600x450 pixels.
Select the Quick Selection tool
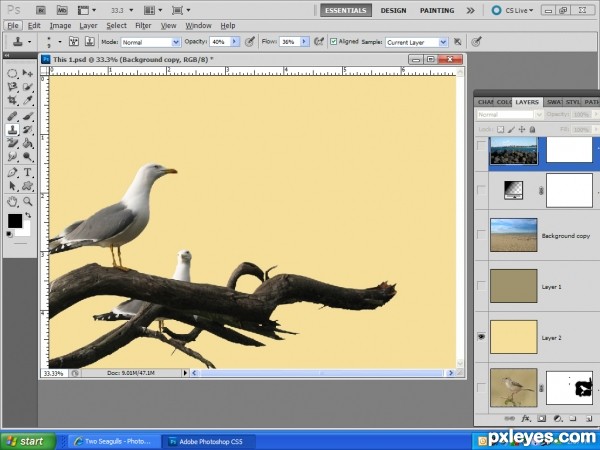pos(28,87)
